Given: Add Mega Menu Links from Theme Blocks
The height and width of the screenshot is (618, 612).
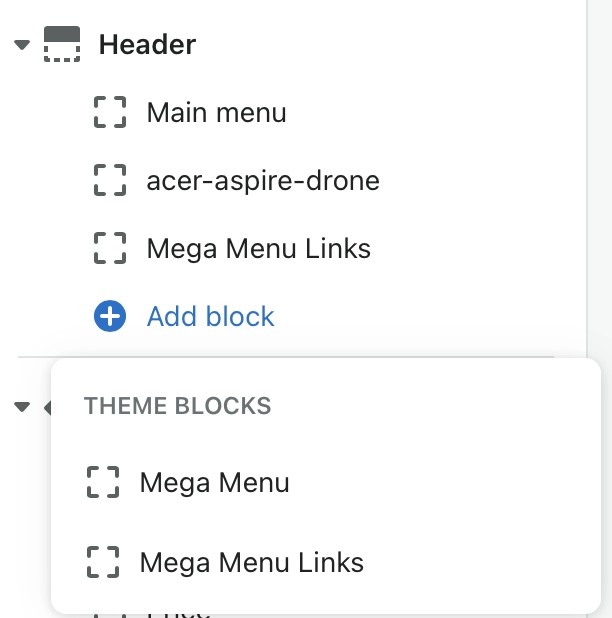Looking at the screenshot, I should click(251, 562).
